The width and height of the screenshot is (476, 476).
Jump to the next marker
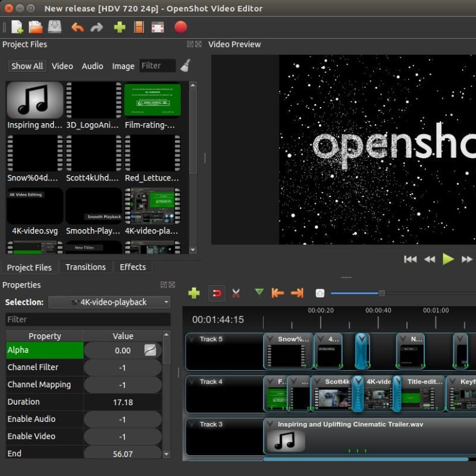click(x=297, y=293)
